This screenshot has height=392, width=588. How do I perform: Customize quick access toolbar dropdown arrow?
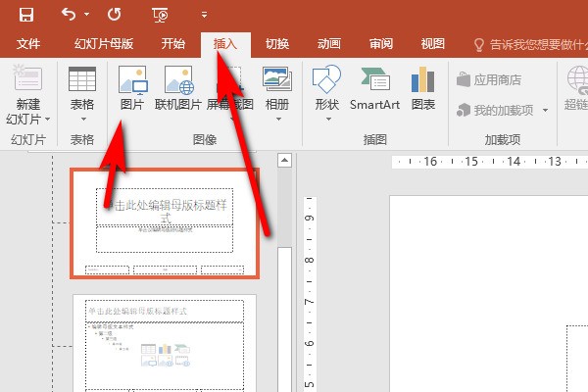(x=204, y=16)
